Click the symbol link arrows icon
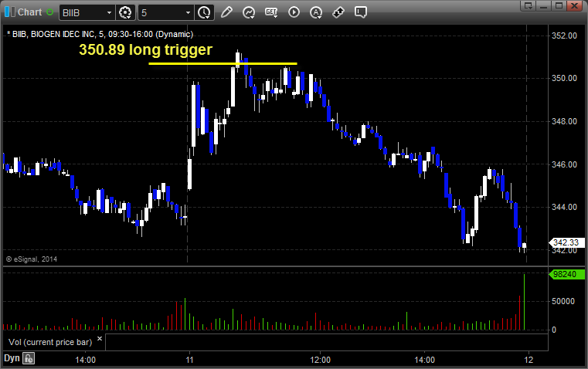The height and width of the screenshot is (369, 588). coord(338,12)
